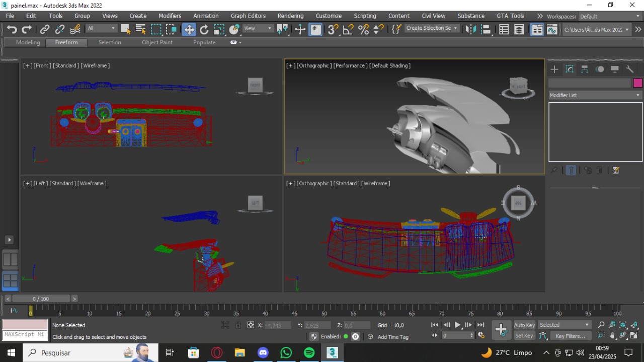Viewport: 644px width, 362px height.
Task: Pick the Rectangular Selection Region tool
Action: click(156, 29)
